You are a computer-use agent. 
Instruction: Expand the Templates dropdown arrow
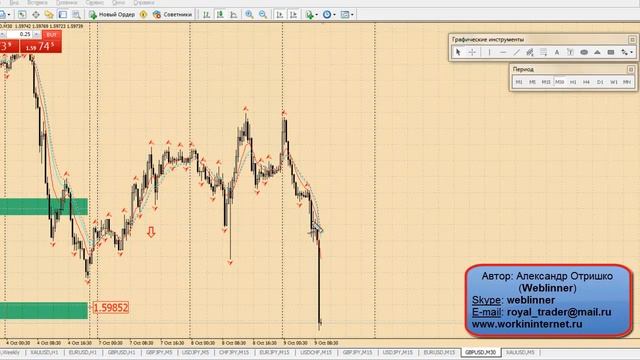tap(352, 15)
